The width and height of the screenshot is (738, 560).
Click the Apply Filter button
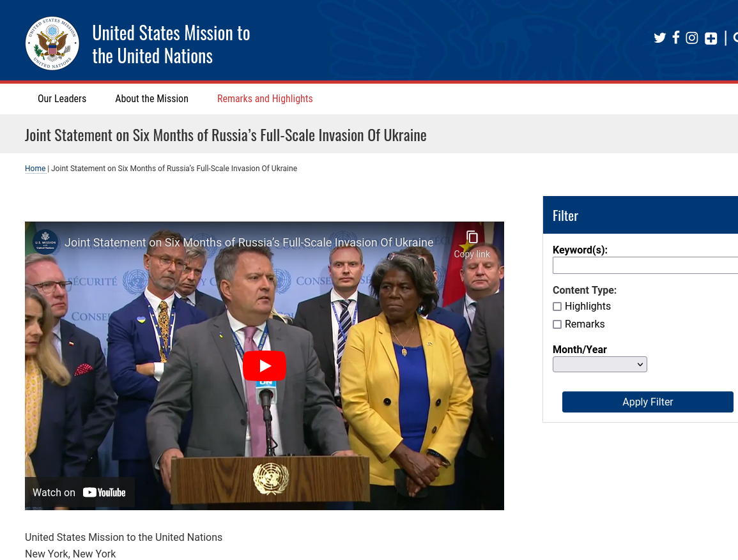coord(648,402)
